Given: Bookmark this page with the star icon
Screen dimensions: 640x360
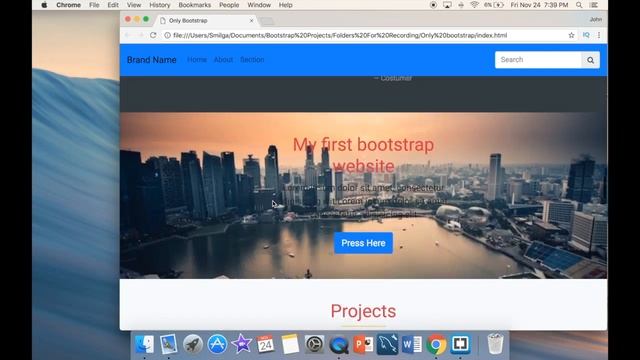Looking at the screenshot, I should click(x=571, y=36).
